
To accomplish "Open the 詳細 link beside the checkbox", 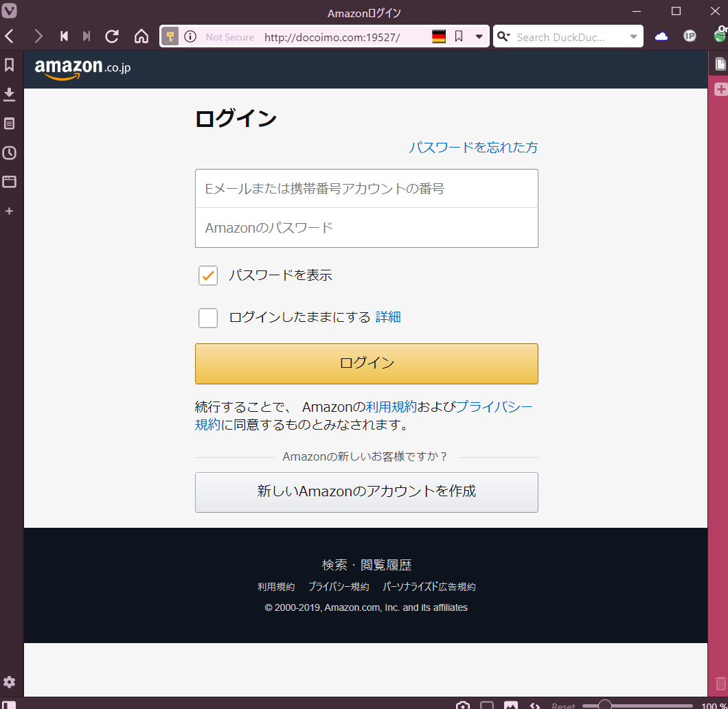I will [x=388, y=317].
